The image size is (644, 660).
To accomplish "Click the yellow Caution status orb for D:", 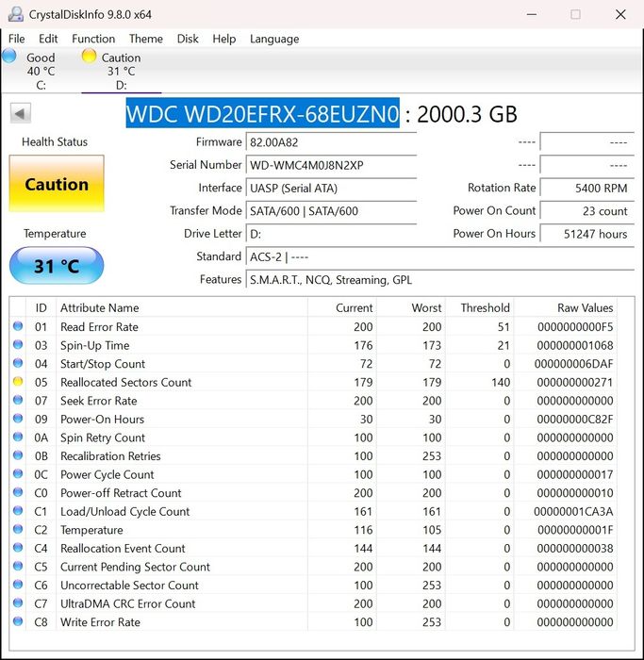I will tap(89, 56).
